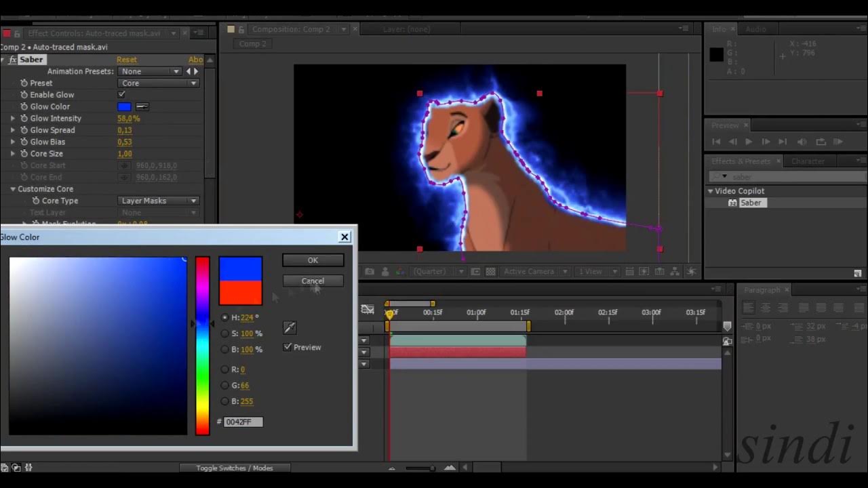Image resolution: width=868 pixels, height=488 pixels.
Task: Step back one frame in Preview panel
Action: (x=732, y=142)
